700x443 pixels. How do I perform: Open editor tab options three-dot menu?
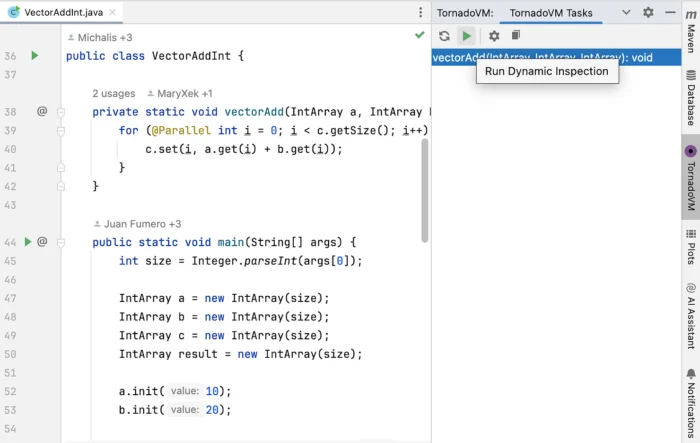point(419,13)
